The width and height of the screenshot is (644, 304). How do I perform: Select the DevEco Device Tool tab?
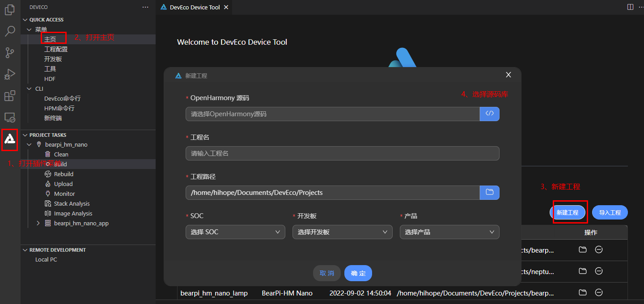[x=194, y=7]
